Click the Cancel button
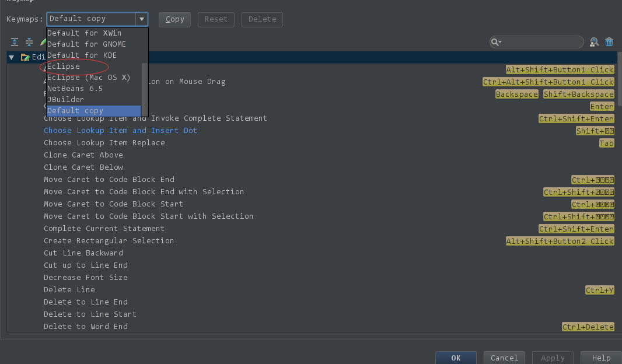 (504, 358)
